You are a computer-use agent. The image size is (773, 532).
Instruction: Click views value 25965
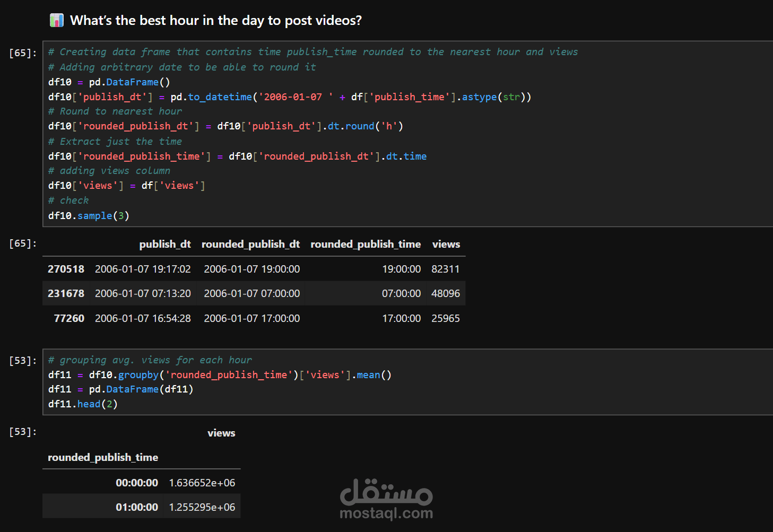446,318
